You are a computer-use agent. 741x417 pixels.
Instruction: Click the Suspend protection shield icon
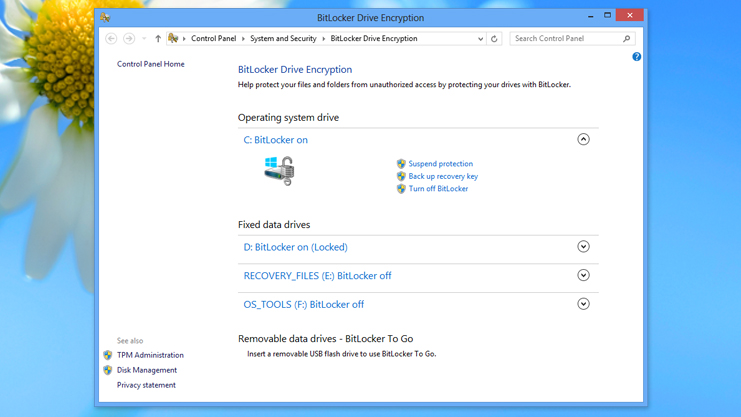[x=401, y=164]
